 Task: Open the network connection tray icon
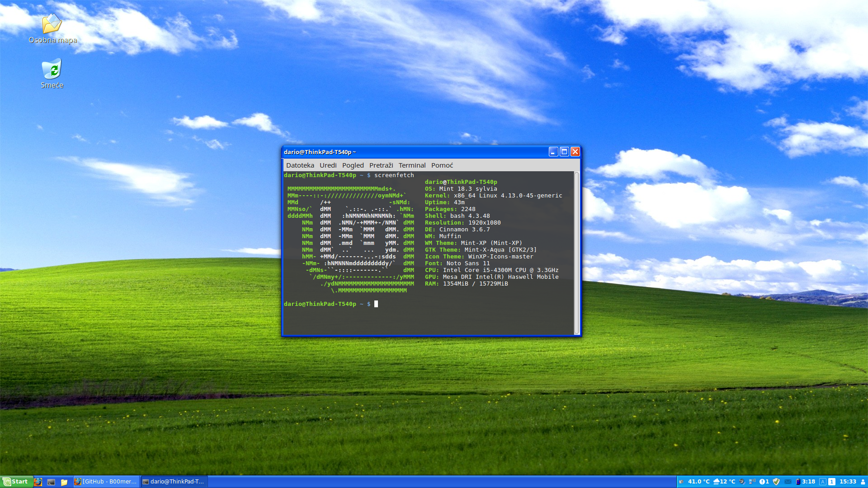752,482
